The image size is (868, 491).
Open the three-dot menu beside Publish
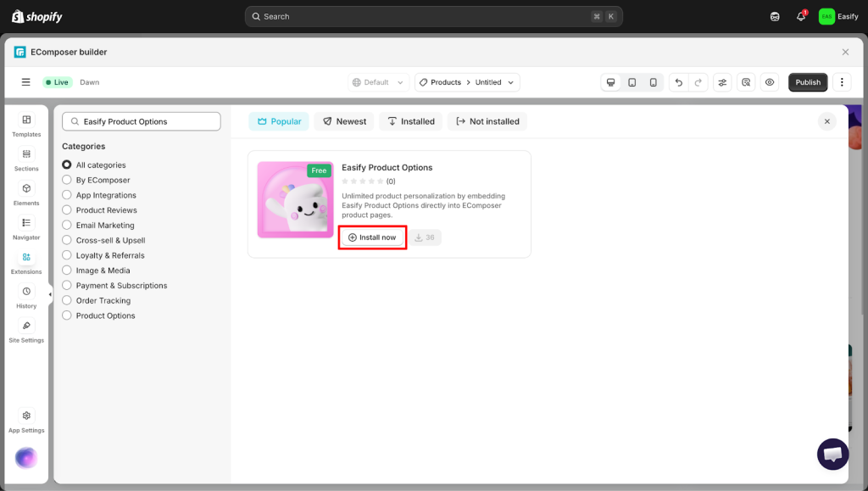(842, 82)
